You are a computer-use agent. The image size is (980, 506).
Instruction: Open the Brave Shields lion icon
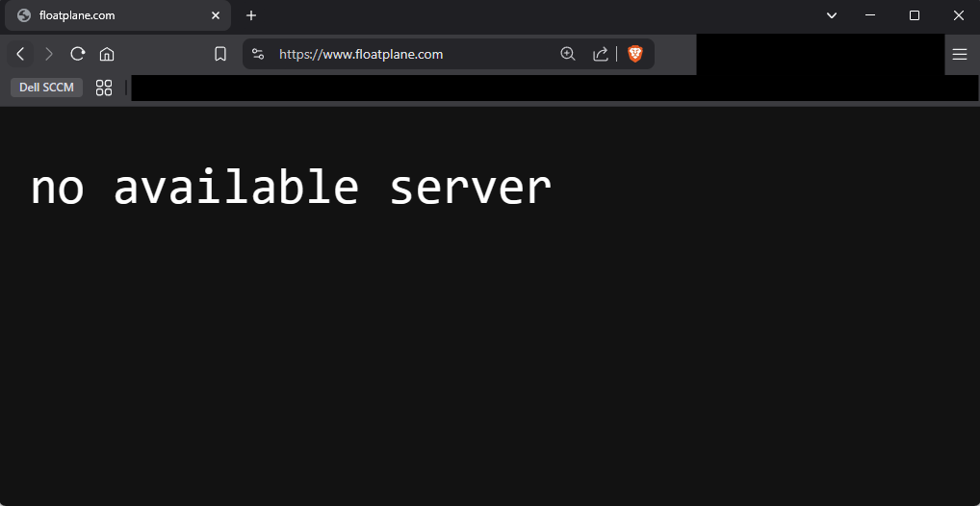pos(635,54)
